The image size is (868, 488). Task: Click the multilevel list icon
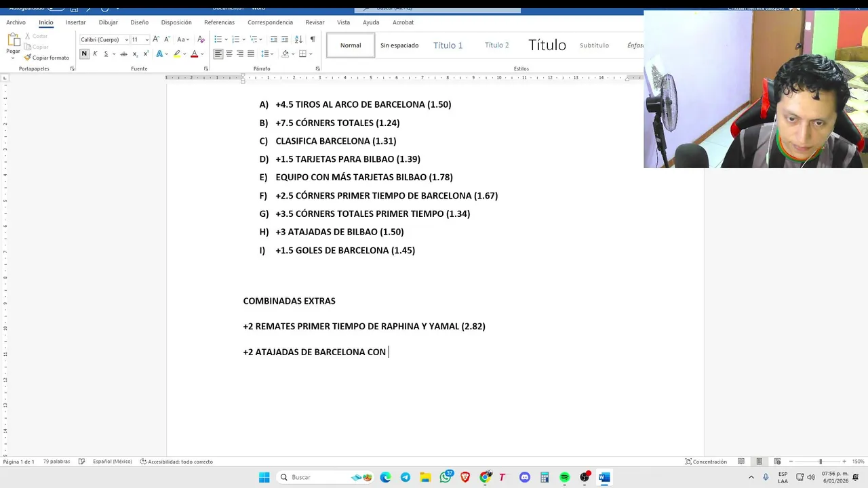click(x=253, y=39)
